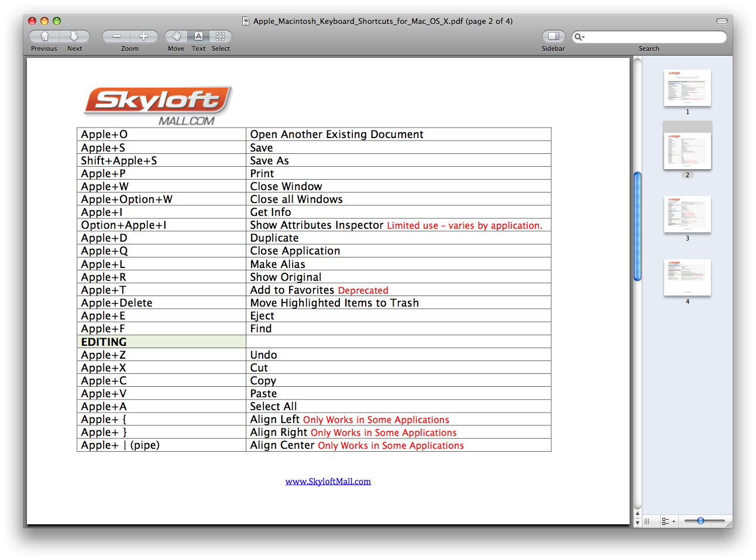Toggle the toolbar pill button at top right
The width and height of the screenshot is (756, 560).
pos(721,21)
